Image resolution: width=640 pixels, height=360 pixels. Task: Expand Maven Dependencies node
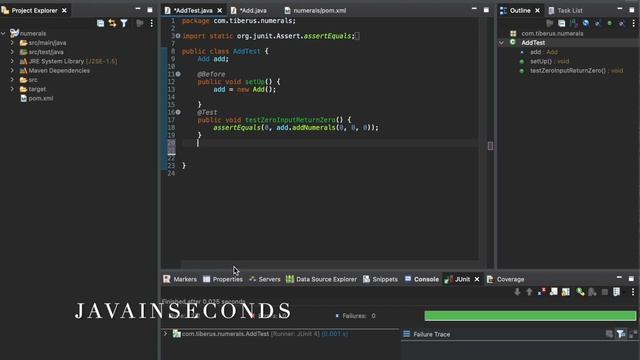pos(12,71)
